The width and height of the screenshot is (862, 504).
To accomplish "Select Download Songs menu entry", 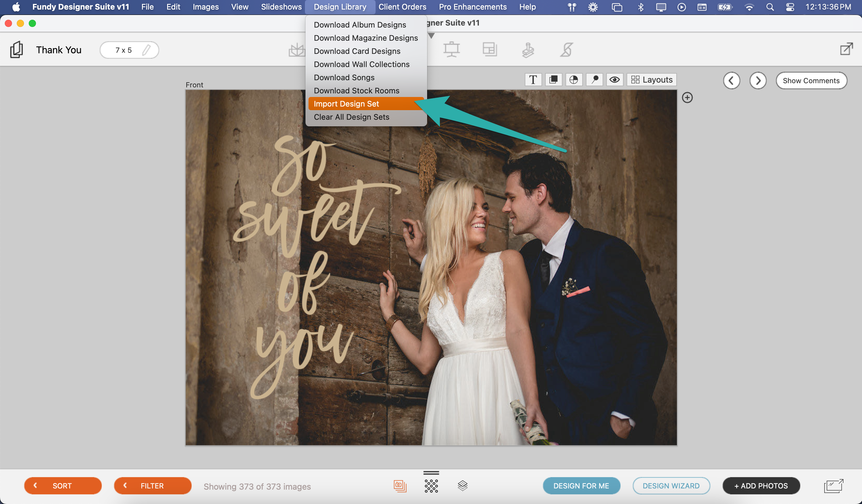I will [x=366, y=77].
